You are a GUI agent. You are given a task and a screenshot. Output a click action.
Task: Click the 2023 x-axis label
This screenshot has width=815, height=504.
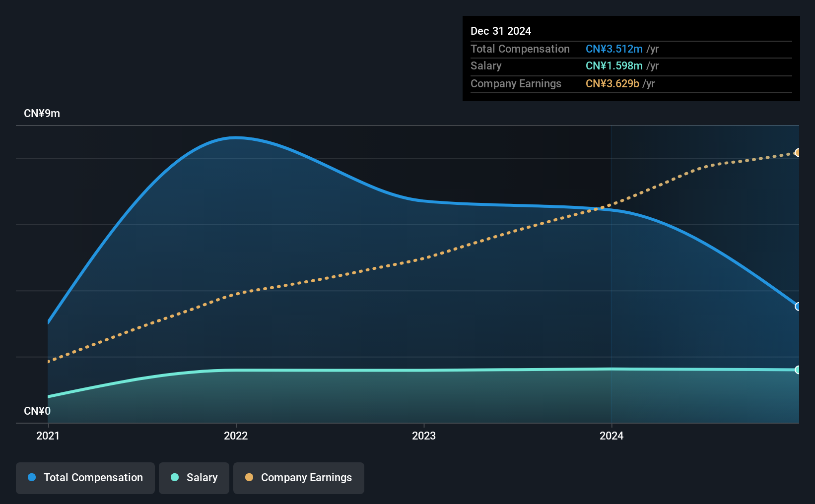(x=424, y=436)
